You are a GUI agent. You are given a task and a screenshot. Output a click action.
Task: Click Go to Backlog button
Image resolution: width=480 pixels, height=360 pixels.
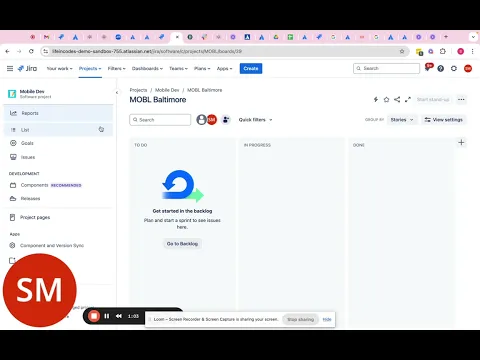click(182, 244)
